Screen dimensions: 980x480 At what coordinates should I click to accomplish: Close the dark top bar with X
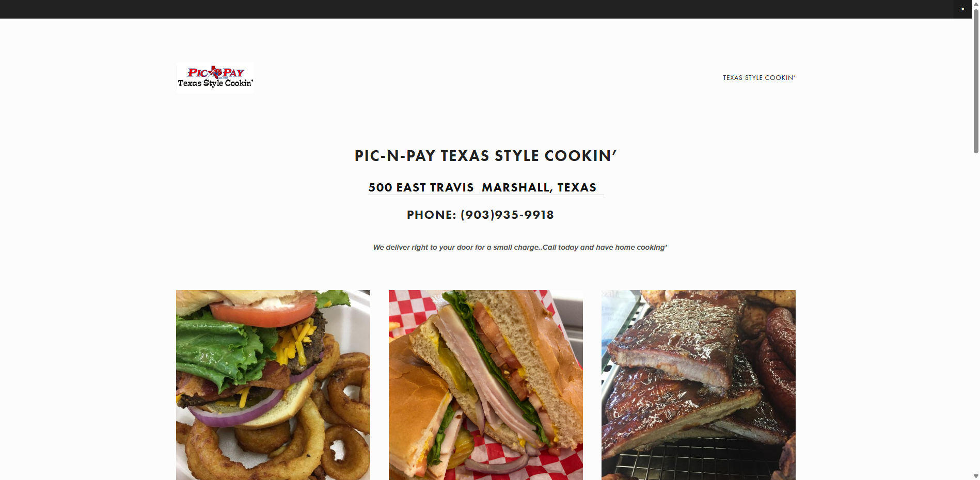click(x=962, y=9)
